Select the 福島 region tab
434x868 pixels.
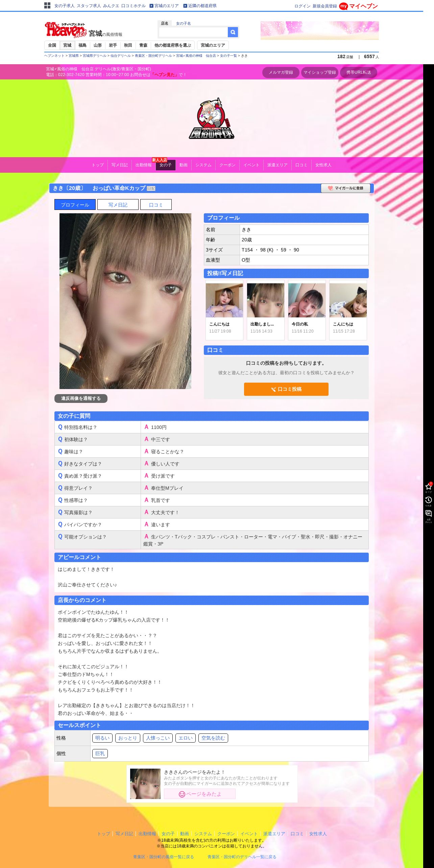[82, 45]
